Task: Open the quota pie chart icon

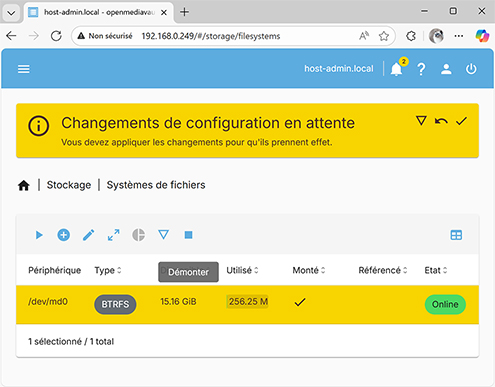Action: pyautogui.click(x=138, y=235)
